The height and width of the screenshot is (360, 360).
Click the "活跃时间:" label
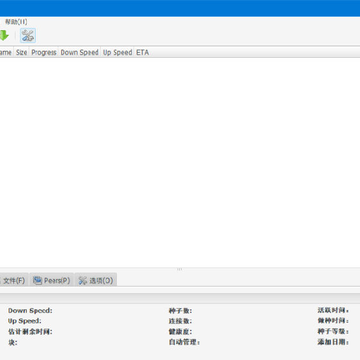point(333,310)
